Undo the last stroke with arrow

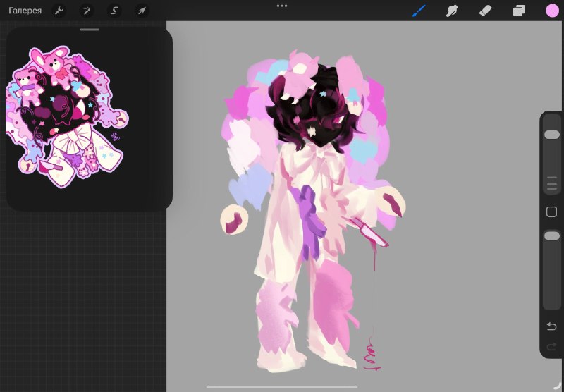pyautogui.click(x=551, y=326)
